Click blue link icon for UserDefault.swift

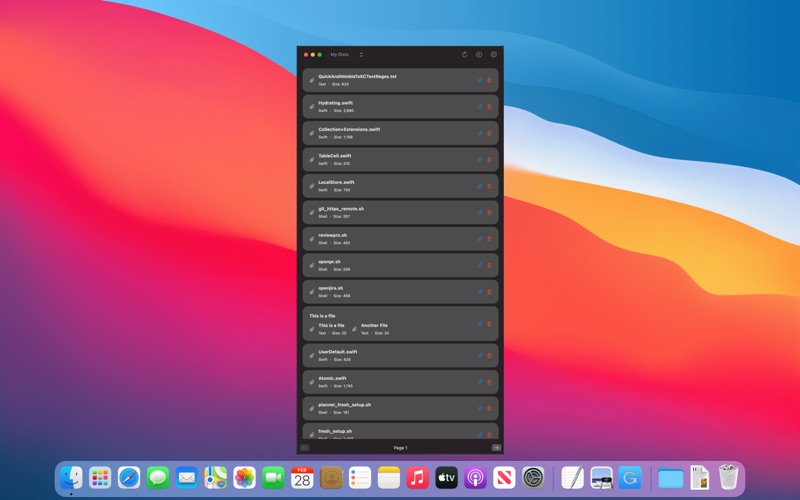point(480,356)
